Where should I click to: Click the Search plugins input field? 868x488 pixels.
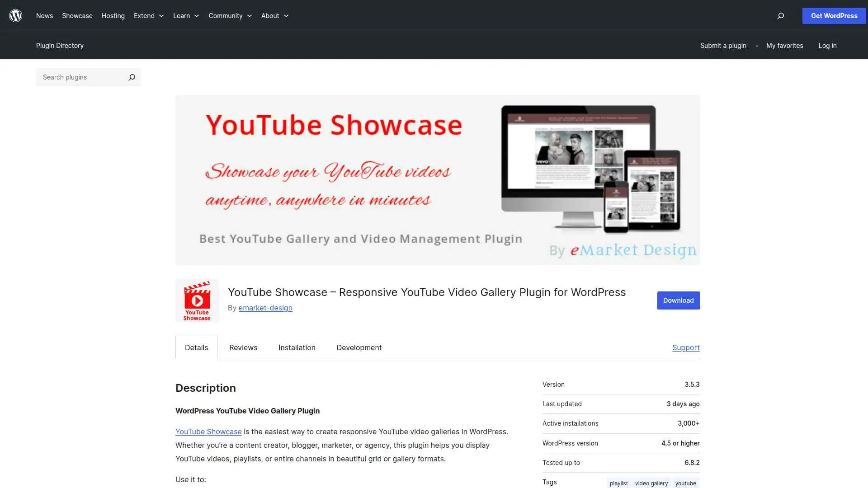click(x=81, y=77)
